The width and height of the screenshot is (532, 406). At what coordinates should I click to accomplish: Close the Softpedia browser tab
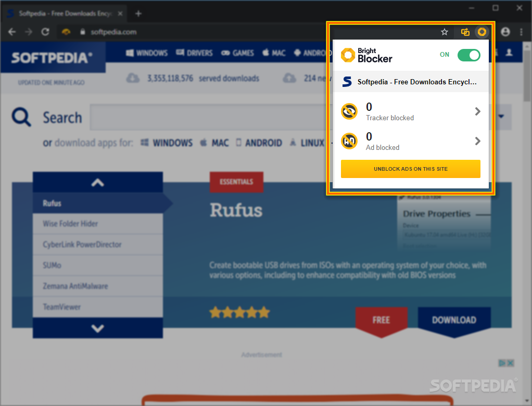[120, 14]
